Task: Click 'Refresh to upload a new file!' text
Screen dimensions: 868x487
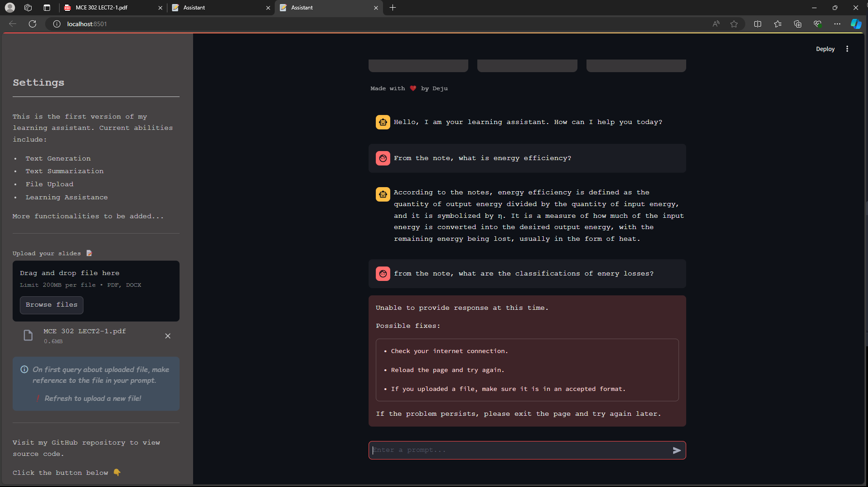Action: click(x=92, y=398)
